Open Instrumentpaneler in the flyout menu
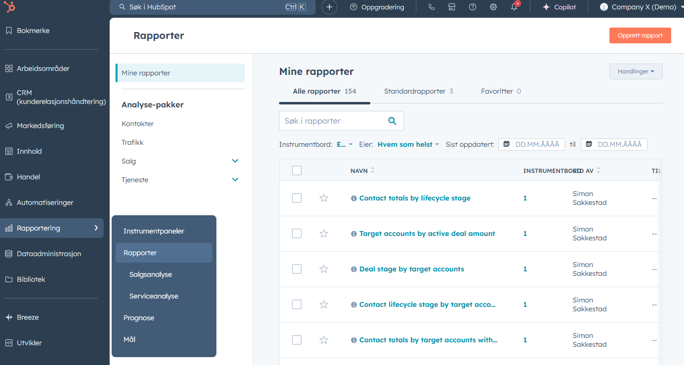This screenshot has height=365, width=684. [164, 231]
